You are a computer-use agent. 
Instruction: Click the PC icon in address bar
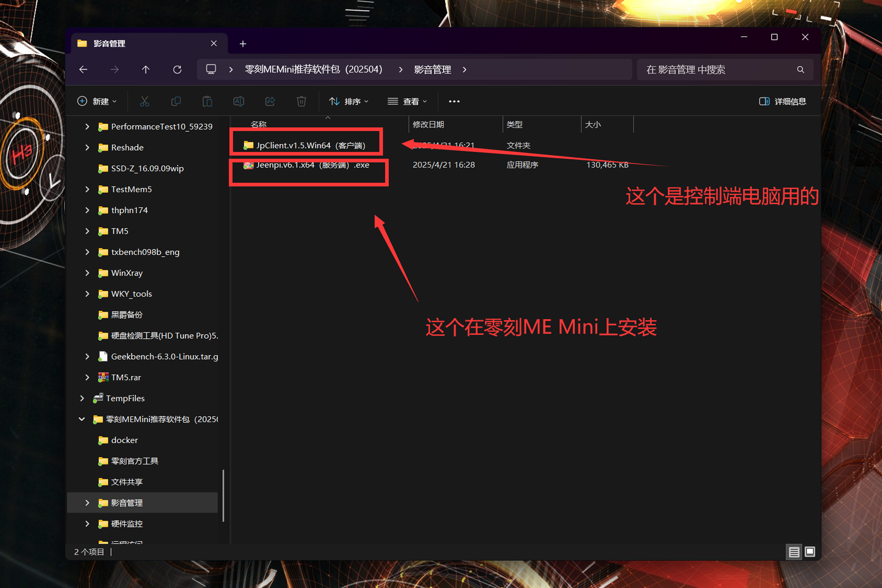pos(211,69)
